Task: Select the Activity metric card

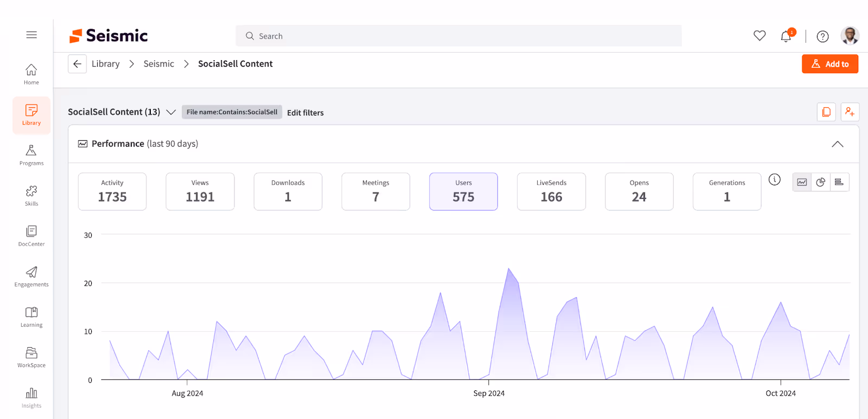Action: tap(112, 191)
